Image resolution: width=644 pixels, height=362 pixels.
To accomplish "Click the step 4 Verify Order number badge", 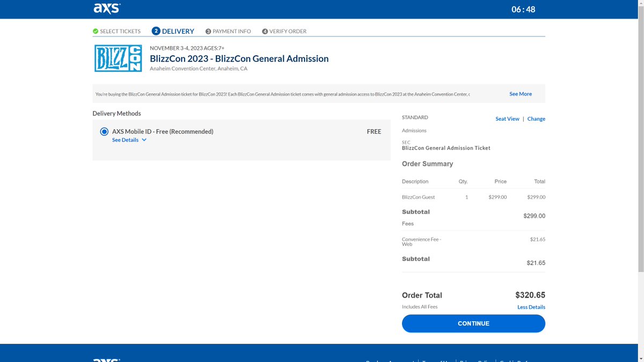I will click(265, 32).
